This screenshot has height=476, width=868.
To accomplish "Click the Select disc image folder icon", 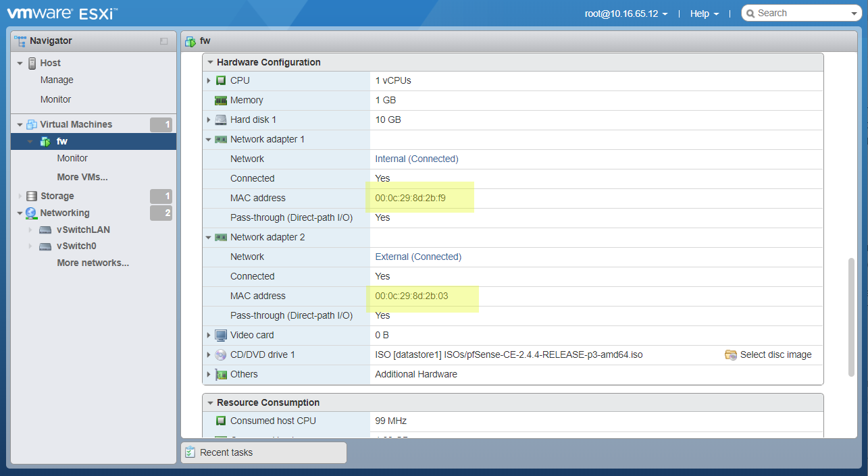I will coord(730,354).
